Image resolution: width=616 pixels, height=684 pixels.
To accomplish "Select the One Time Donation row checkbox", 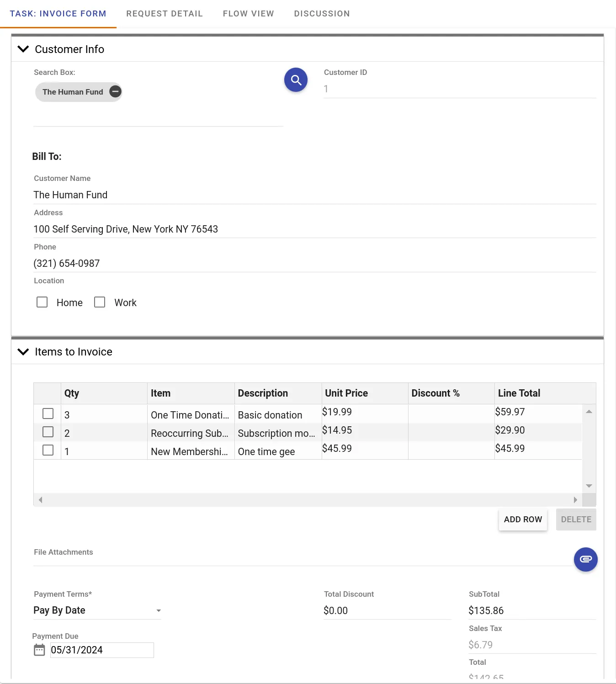I will pyautogui.click(x=48, y=414).
